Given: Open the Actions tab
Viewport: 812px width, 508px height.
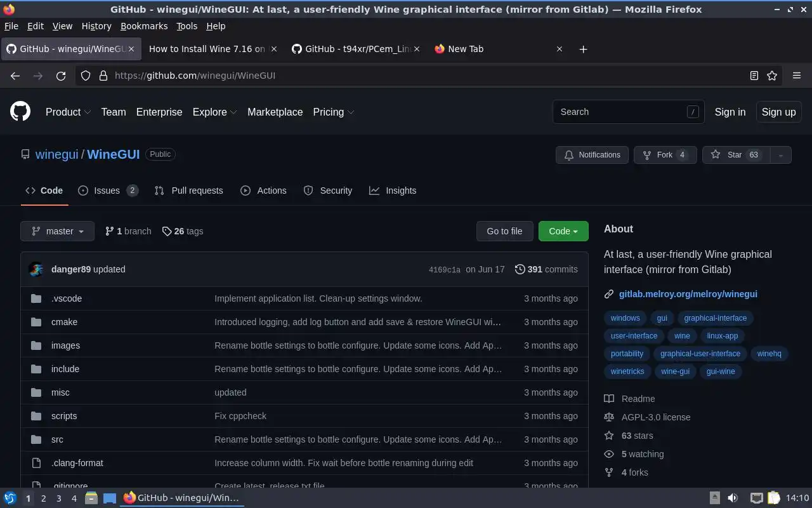Looking at the screenshot, I should pyautogui.click(x=263, y=190).
